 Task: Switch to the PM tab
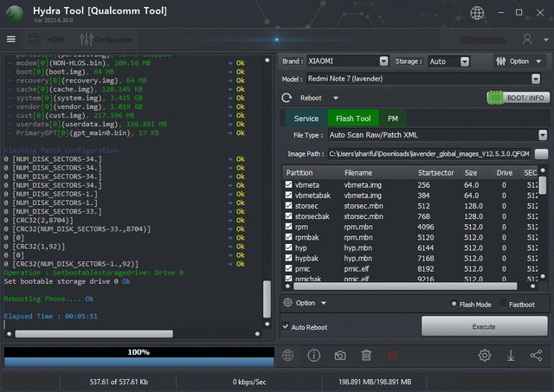393,119
